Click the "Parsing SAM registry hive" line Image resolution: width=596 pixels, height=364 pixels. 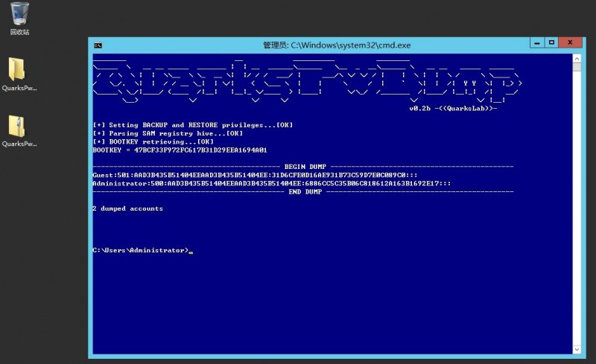coord(168,133)
